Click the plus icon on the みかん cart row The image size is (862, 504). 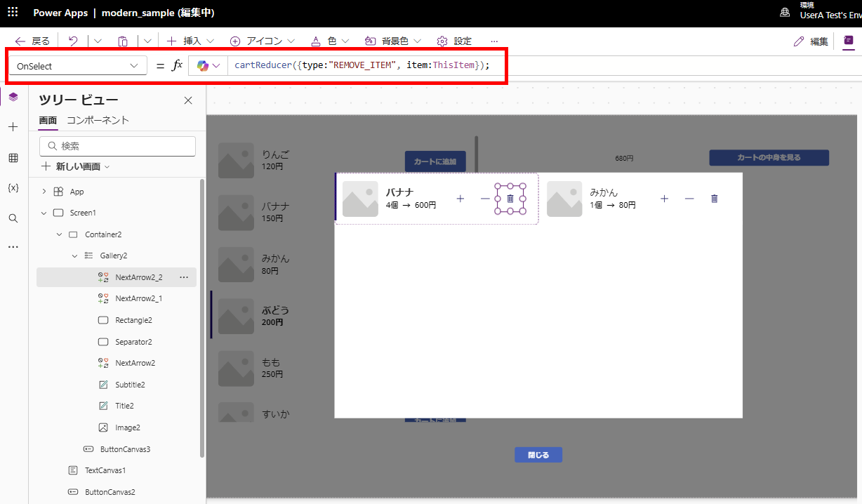(664, 199)
